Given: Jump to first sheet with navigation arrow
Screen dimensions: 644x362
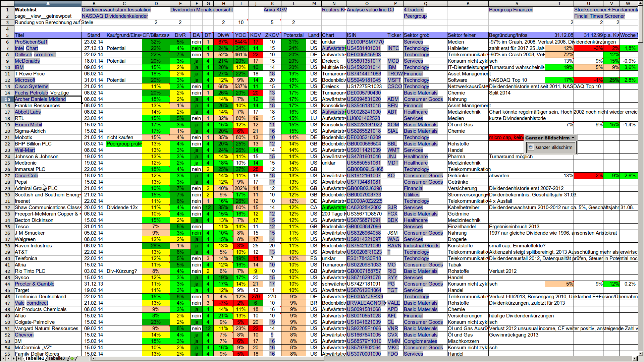Looking at the screenshot, I should click(3, 358).
